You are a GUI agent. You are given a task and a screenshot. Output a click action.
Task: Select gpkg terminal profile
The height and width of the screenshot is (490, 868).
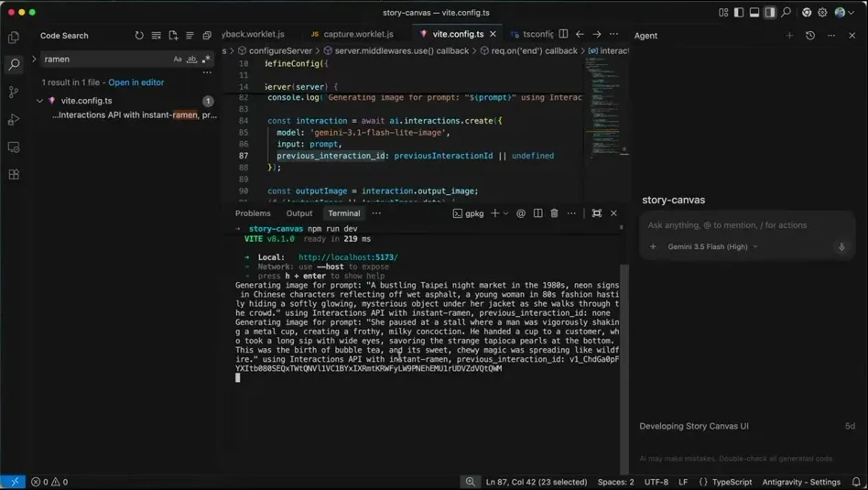(468, 213)
